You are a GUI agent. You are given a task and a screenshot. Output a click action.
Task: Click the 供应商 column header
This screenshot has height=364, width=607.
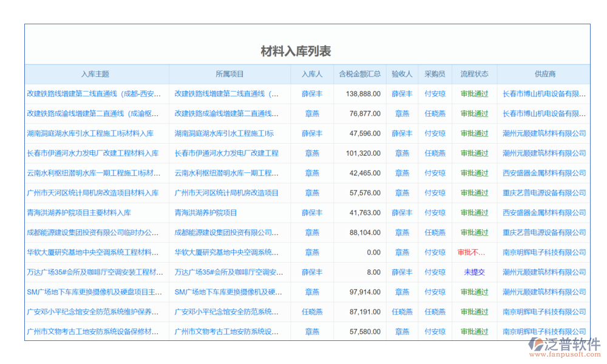pyautogui.click(x=544, y=74)
